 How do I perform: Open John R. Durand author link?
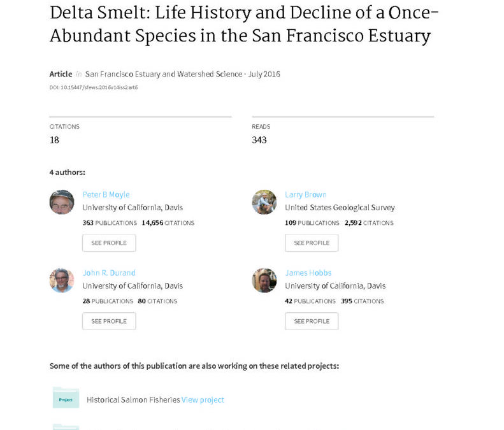109,273
